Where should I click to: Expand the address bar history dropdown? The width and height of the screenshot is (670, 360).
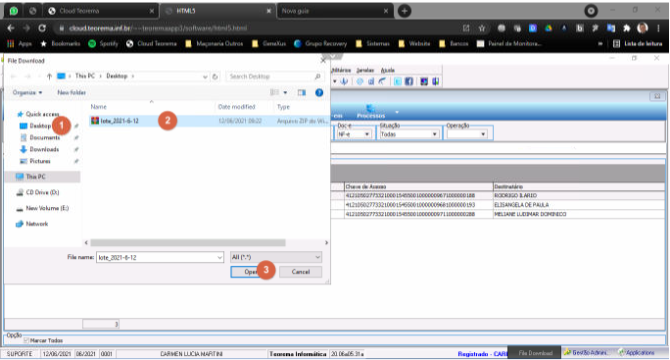(205, 76)
